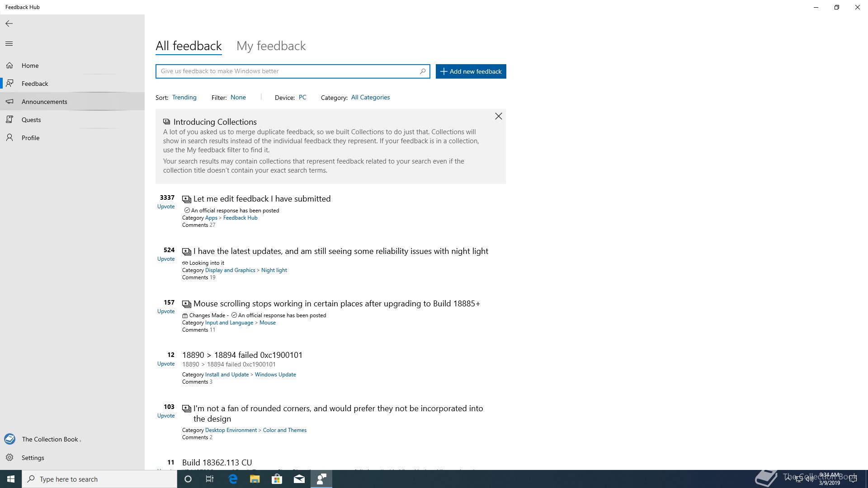Image resolution: width=868 pixels, height=488 pixels.
Task: Upvote Mouse scrolling stops working feedback
Action: pyautogui.click(x=166, y=311)
